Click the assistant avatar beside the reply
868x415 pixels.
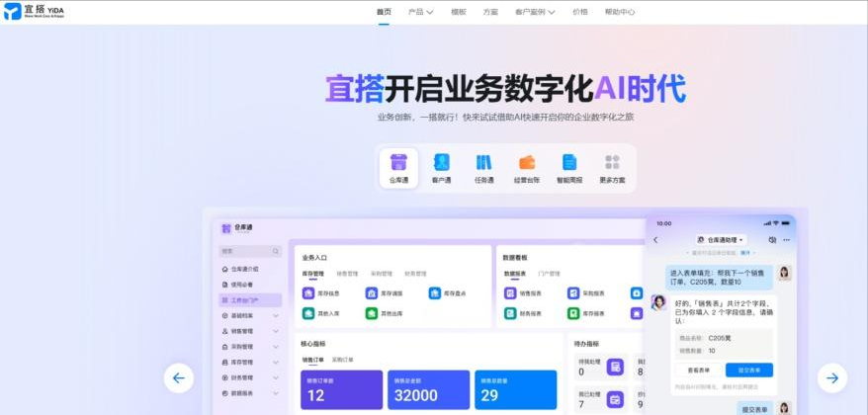coord(658,302)
